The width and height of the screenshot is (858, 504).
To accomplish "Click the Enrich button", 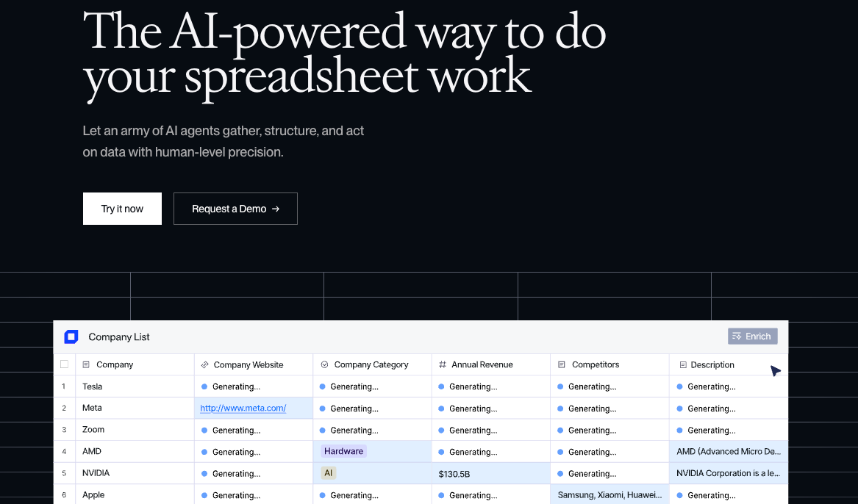I will [752, 336].
